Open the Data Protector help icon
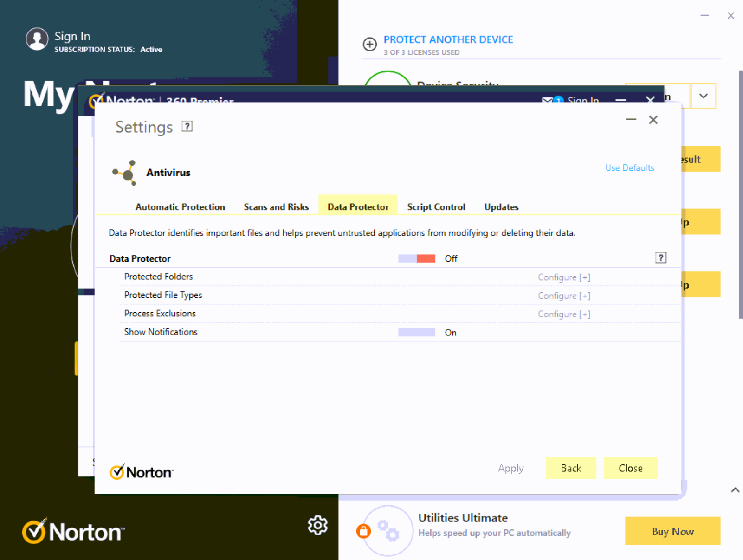Screen dimensions: 743x560 click(661, 258)
